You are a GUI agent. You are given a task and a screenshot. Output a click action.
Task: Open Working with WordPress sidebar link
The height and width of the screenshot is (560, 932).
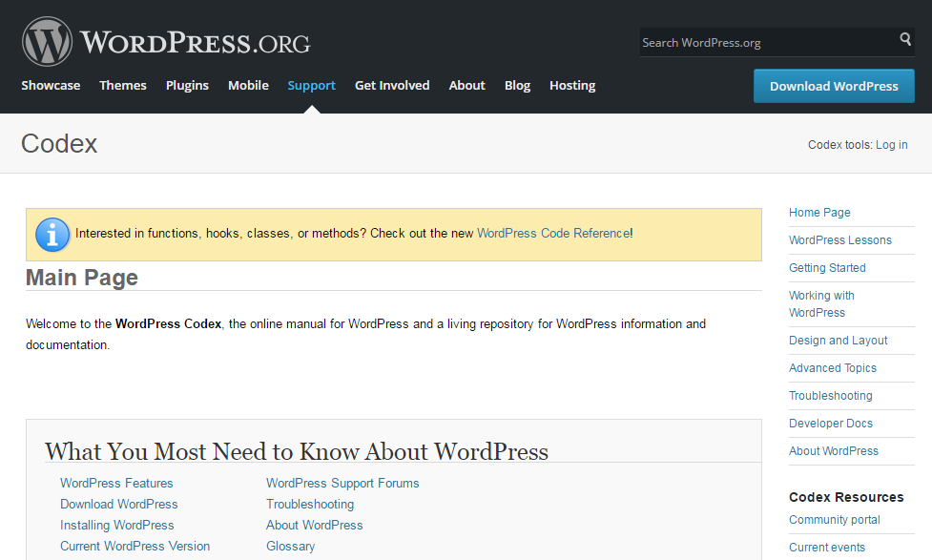tap(820, 303)
